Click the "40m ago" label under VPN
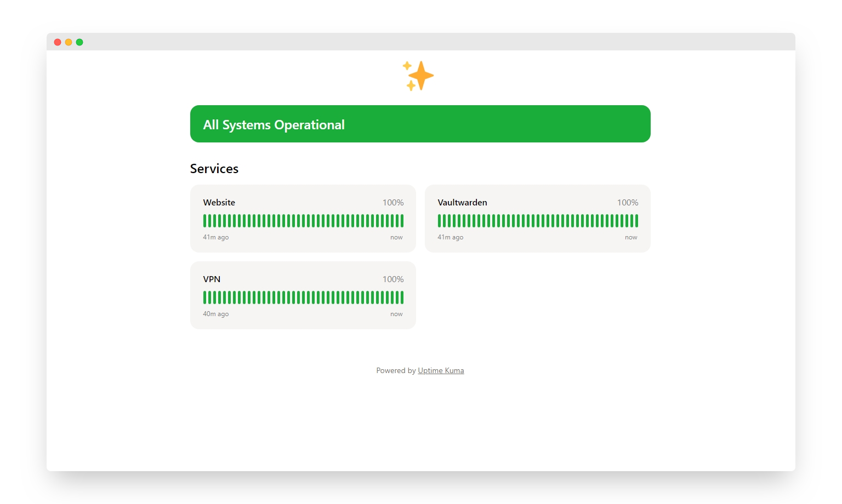The width and height of the screenshot is (842, 504). [x=216, y=314]
